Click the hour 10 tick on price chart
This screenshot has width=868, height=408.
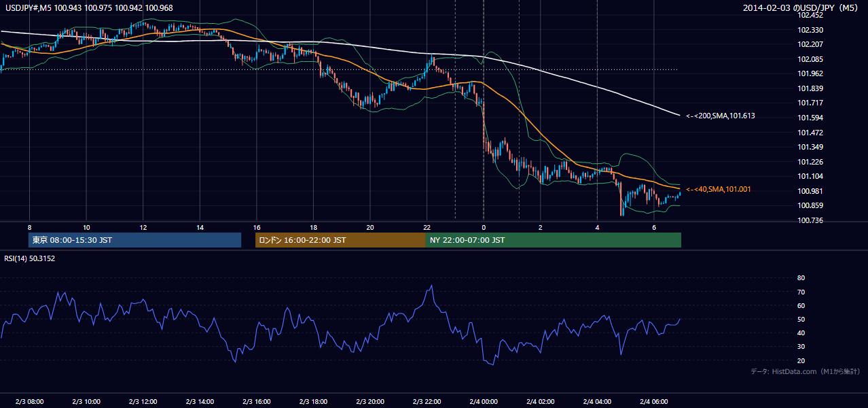coord(86,227)
